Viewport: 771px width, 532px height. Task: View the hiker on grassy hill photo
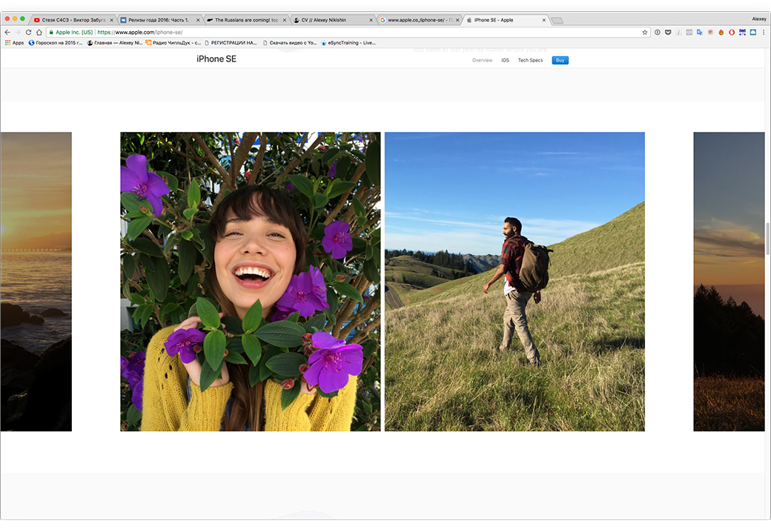(514, 282)
